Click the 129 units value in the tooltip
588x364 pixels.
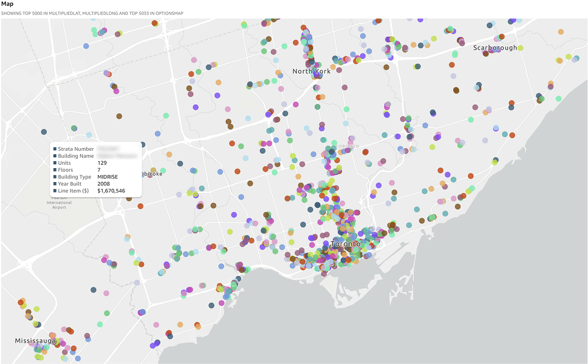(103, 163)
